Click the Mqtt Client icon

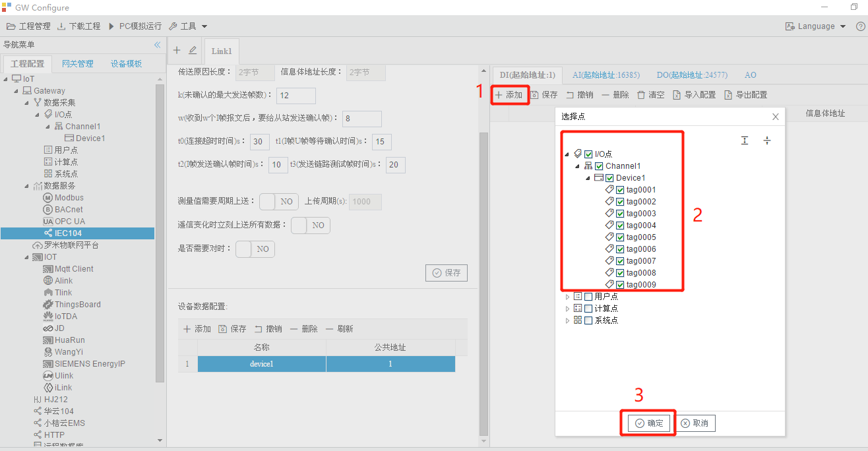(x=47, y=269)
